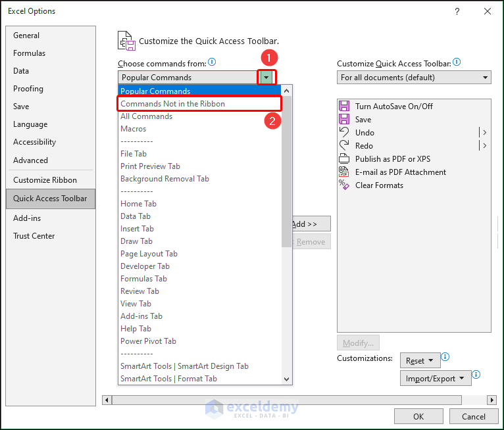
Task: Click the horizontal scrollbar left arrow
Action: (x=107, y=400)
